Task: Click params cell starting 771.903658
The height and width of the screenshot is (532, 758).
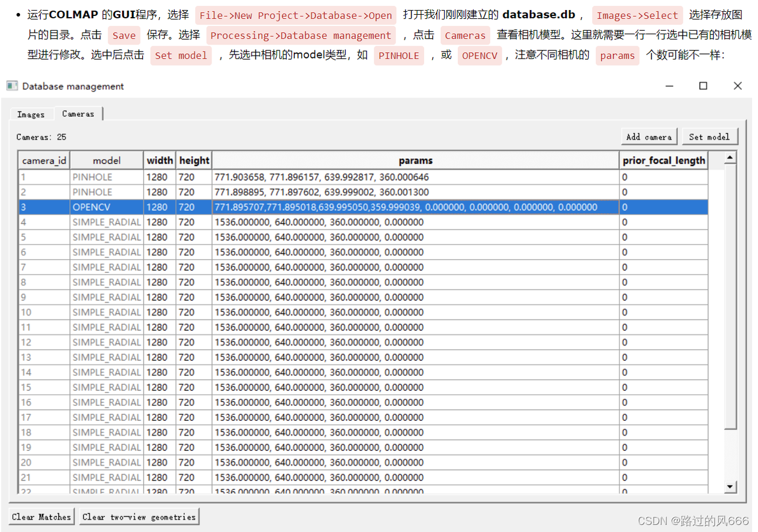Action: (416, 177)
